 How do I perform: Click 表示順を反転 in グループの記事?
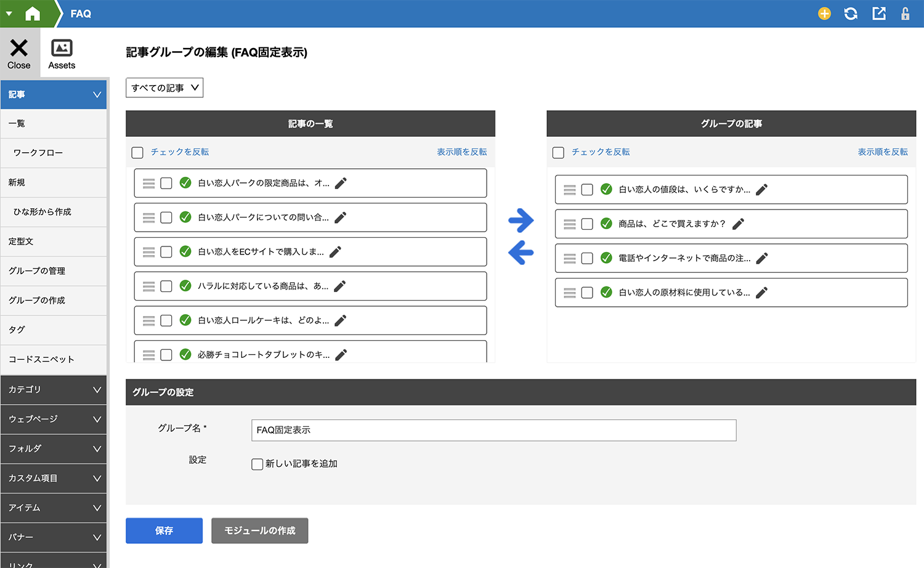point(883,152)
